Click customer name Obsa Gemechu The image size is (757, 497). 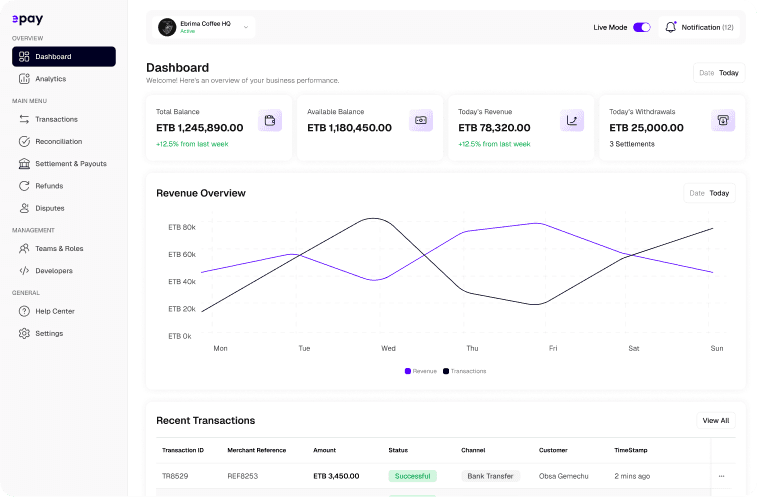(x=563, y=476)
